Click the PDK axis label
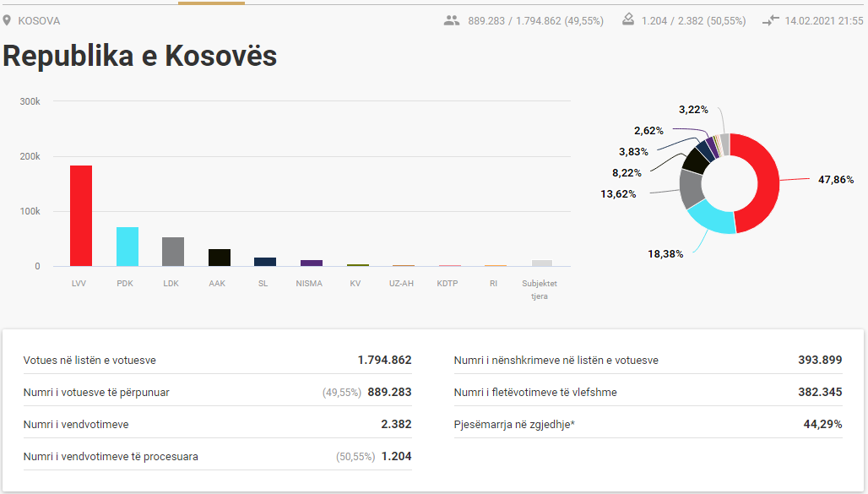Viewport: 868px width, 494px height. click(125, 284)
